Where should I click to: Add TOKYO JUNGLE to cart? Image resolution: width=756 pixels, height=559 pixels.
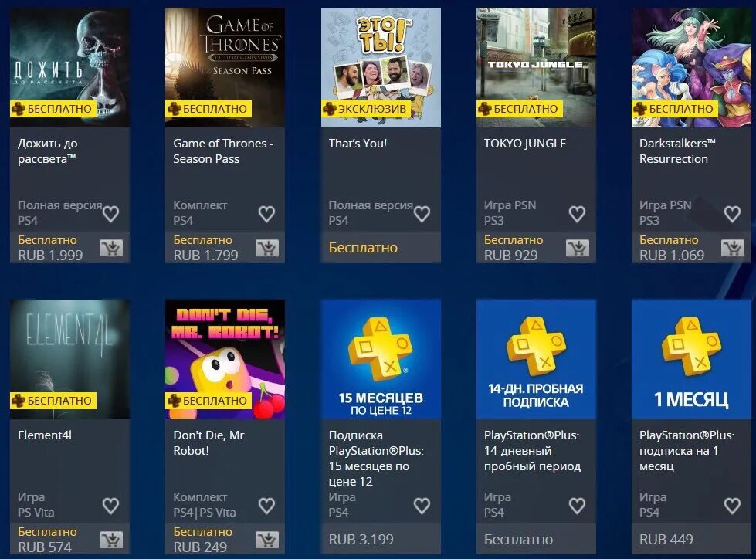577,248
